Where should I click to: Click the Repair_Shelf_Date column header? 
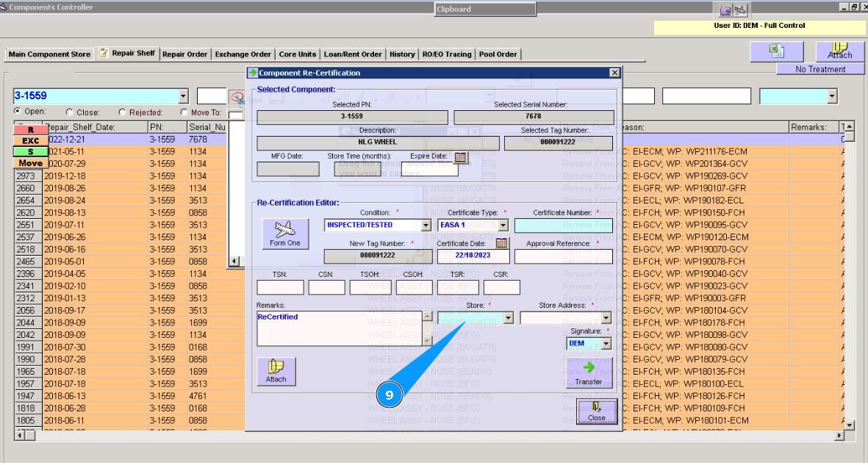tap(96, 127)
